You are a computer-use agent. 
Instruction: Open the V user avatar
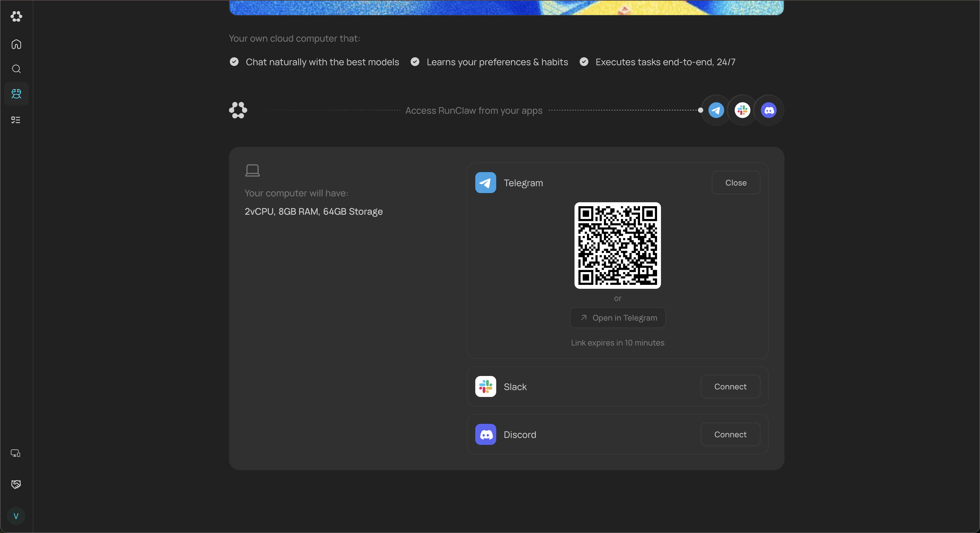coord(16,516)
